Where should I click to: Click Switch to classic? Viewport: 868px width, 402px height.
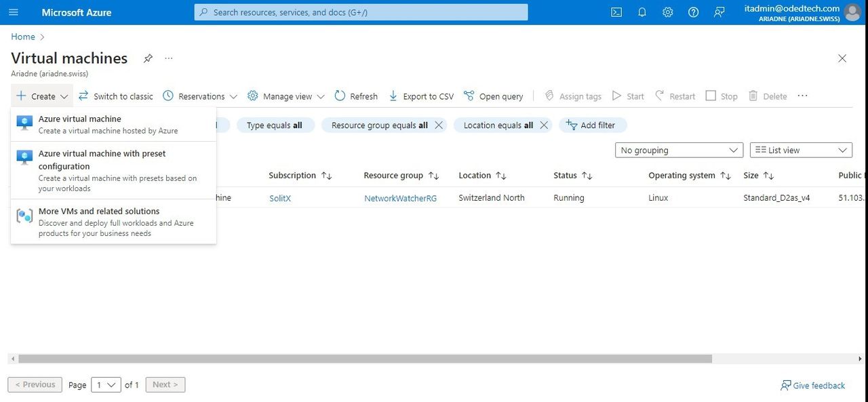(116, 96)
